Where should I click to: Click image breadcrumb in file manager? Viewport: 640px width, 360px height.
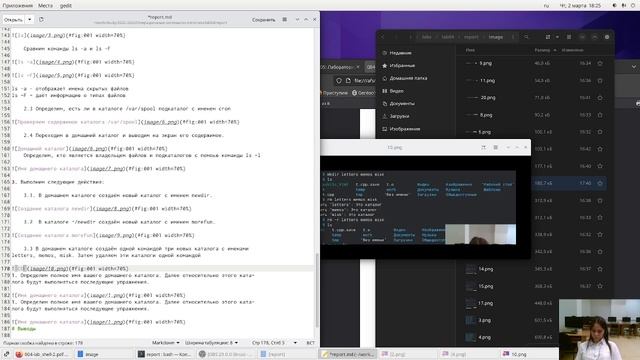(496, 37)
